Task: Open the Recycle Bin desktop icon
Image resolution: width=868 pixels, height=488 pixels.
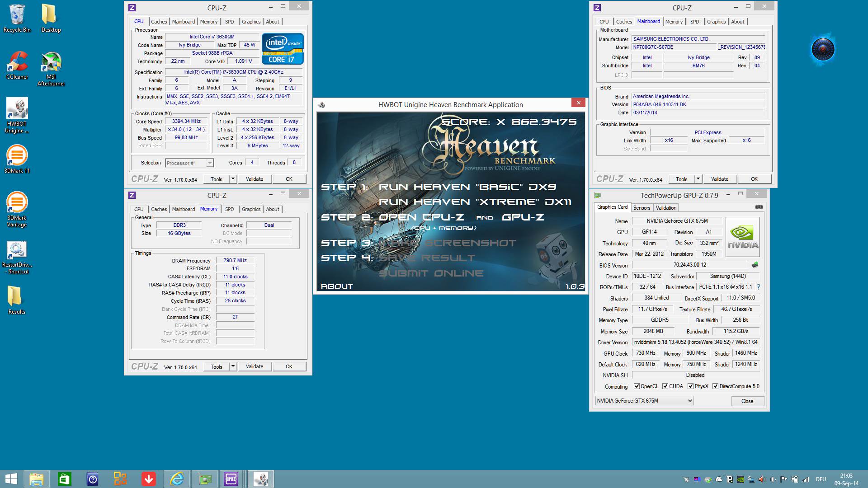Action: [x=17, y=18]
